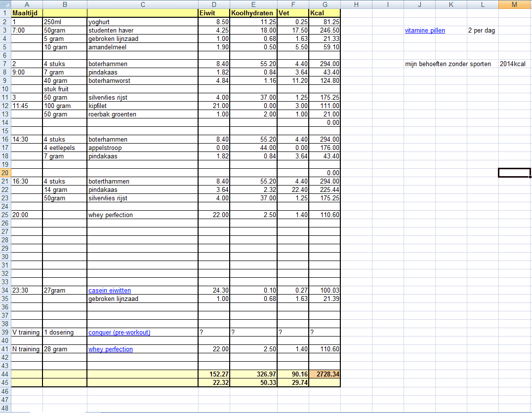The image size is (532, 413).
Task: Open the blue "whey perfection" link in row 41
Action: 110,349
